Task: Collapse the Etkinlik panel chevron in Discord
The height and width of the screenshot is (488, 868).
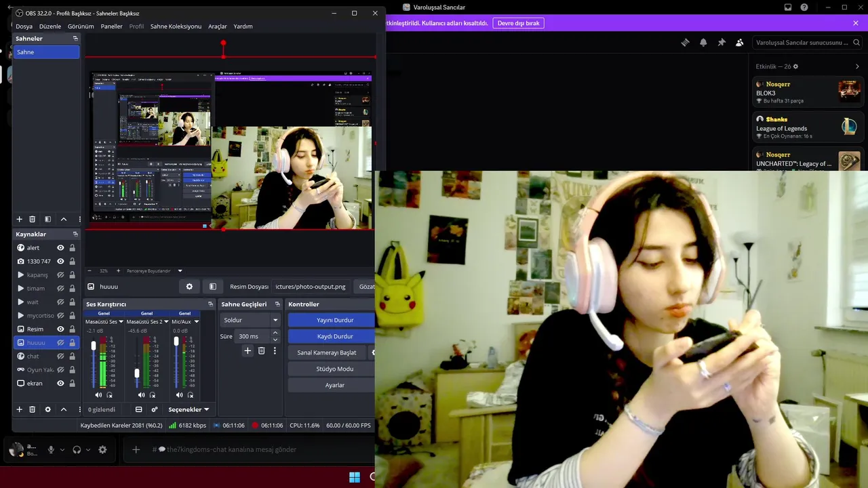Action: [857, 66]
